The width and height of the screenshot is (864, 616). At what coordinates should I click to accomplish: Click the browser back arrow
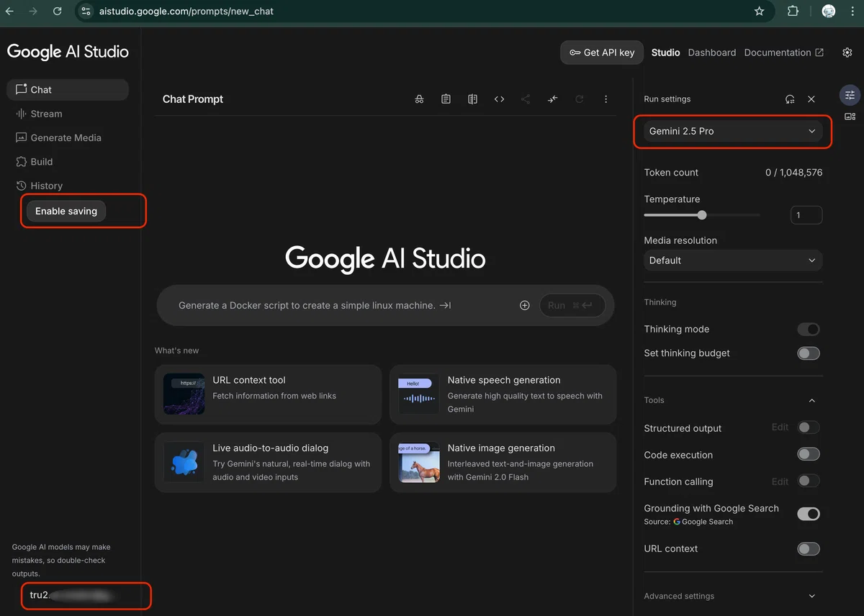9,12
